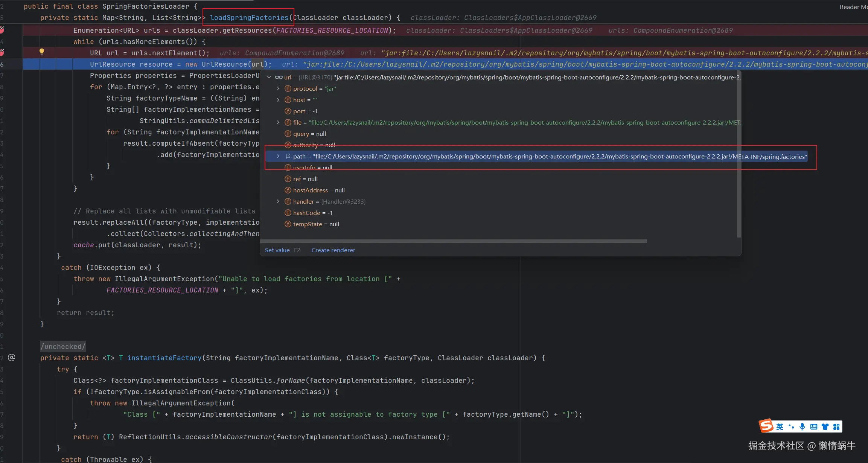
Task: Open the Sogou soft keyboard icon
Action: tap(813, 426)
